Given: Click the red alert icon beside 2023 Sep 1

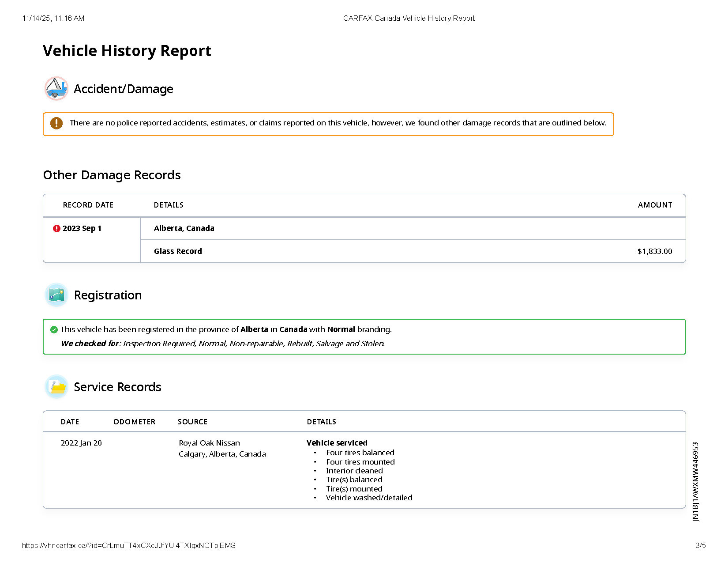Looking at the screenshot, I should [x=56, y=228].
